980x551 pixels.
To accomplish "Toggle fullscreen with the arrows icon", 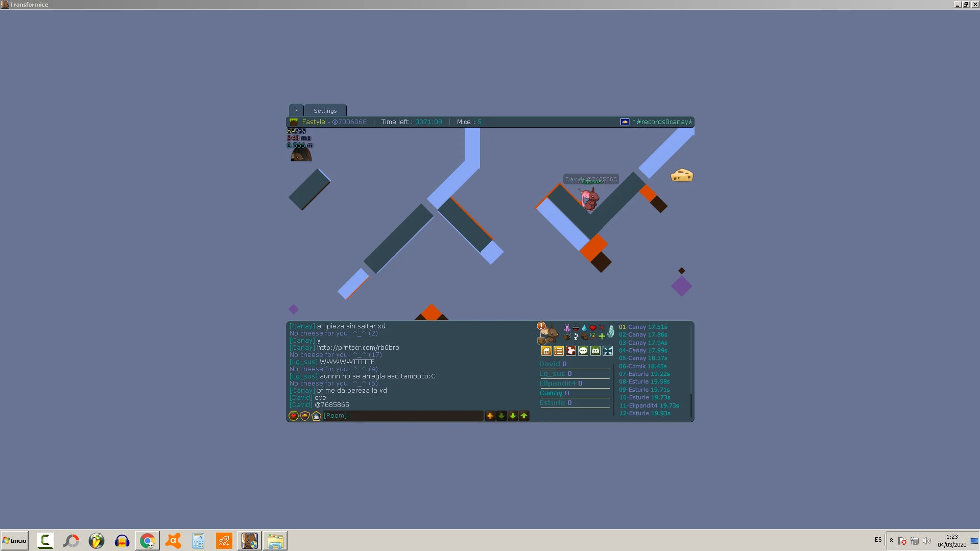I will tap(608, 351).
